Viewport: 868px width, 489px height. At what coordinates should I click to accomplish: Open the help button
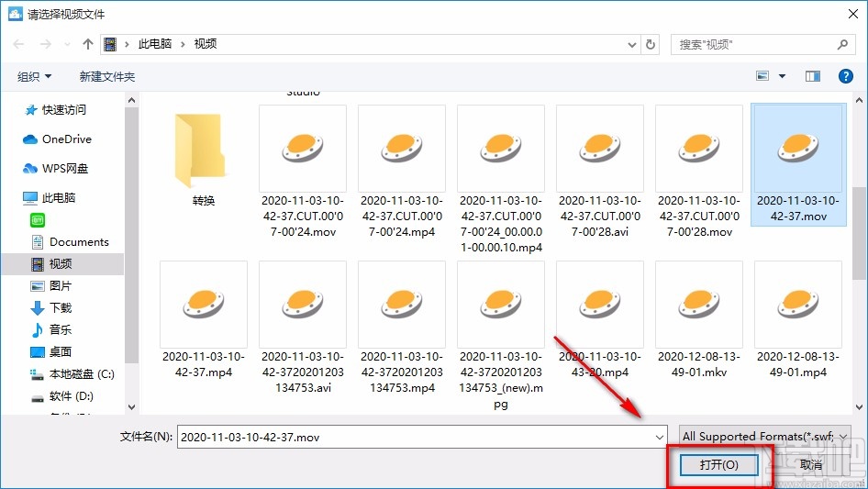point(845,76)
